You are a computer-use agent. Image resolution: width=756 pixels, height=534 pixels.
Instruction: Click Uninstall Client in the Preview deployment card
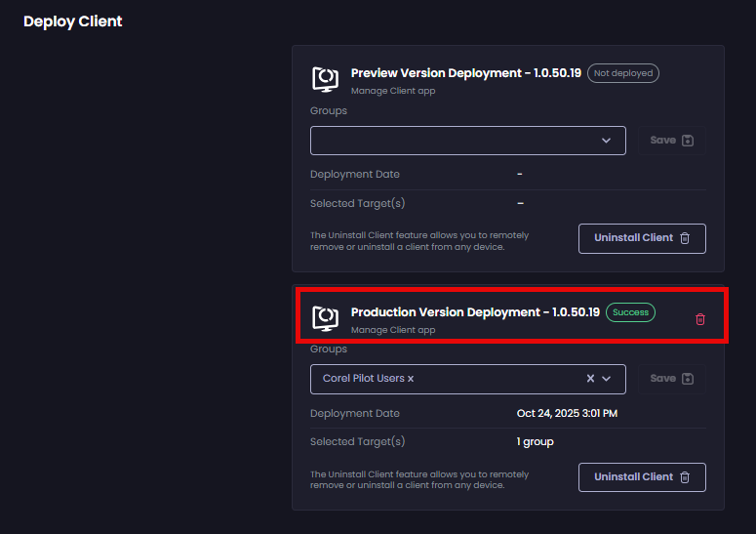coord(642,238)
